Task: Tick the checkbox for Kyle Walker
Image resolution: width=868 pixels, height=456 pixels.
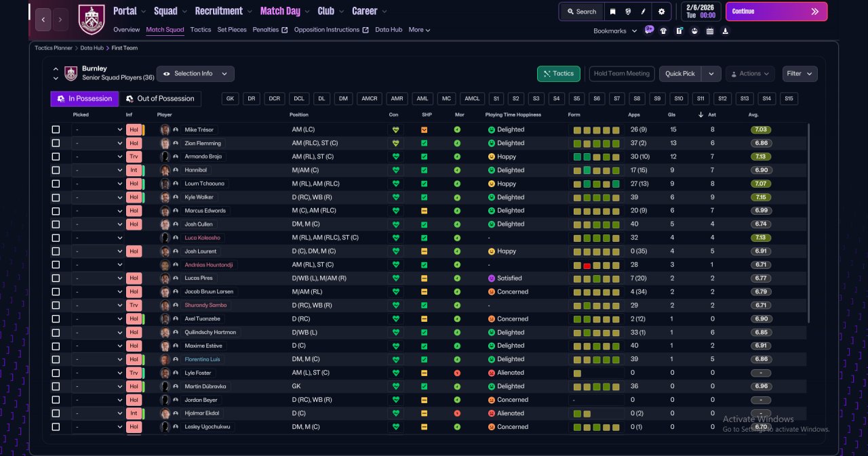Action: tap(56, 197)
